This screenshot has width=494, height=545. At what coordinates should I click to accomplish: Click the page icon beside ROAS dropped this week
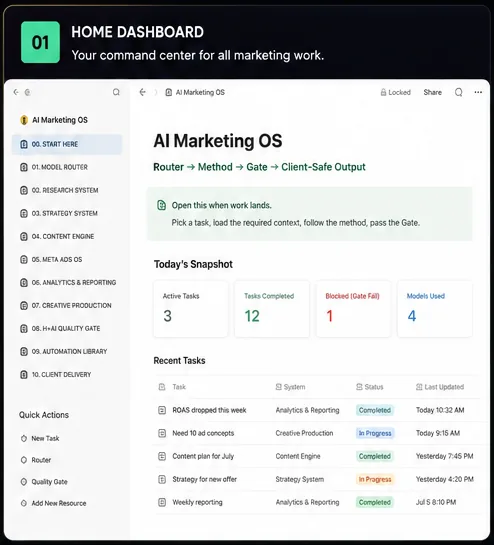pos(162,410)
